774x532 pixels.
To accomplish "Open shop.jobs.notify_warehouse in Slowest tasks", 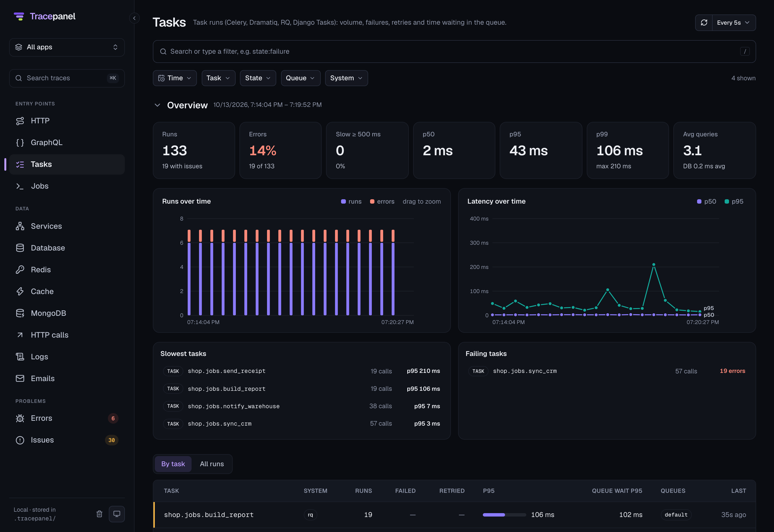I will [301, 406].
